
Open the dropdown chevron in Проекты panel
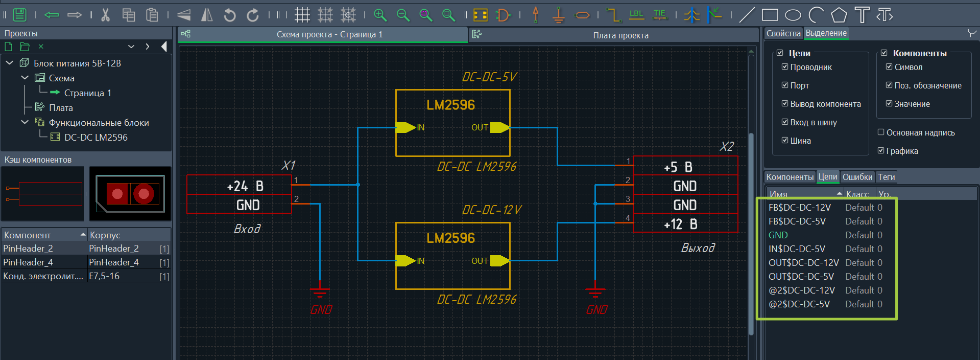click(x=131, y=47)
